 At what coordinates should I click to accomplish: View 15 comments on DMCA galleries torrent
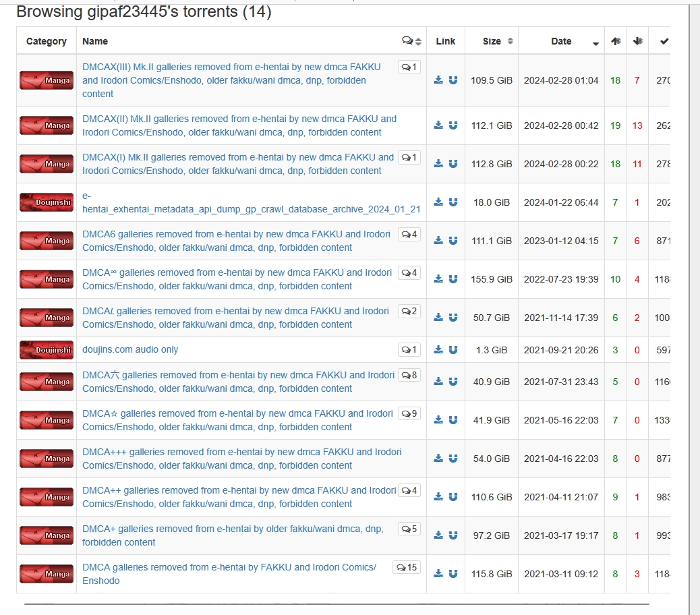(407, 567)
